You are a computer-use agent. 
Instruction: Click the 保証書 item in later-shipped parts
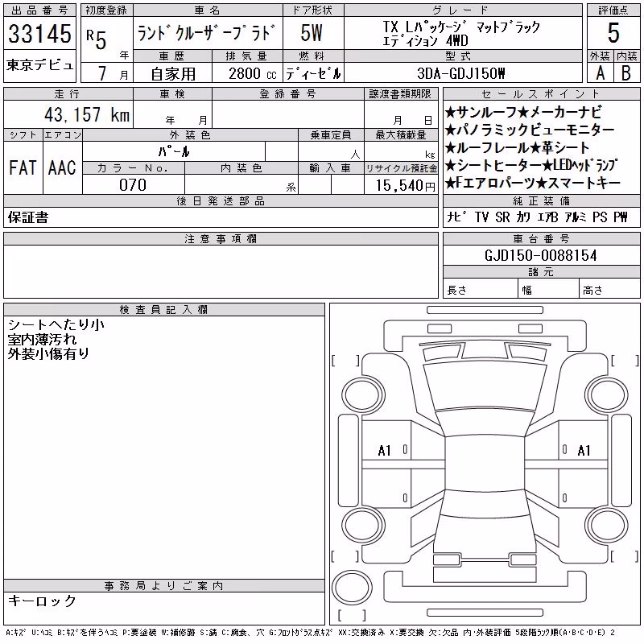(x=28, y=217)
